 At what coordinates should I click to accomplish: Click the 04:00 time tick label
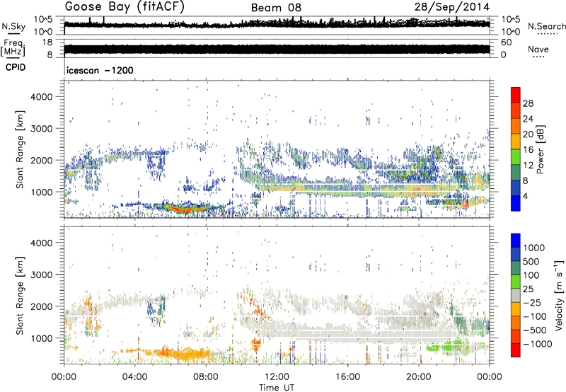coord(134,377)
